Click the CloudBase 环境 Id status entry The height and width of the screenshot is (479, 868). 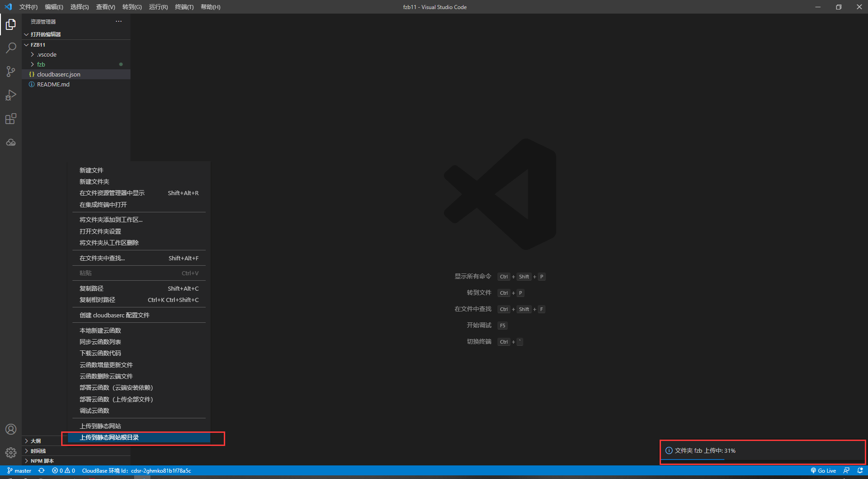point(136,471)
